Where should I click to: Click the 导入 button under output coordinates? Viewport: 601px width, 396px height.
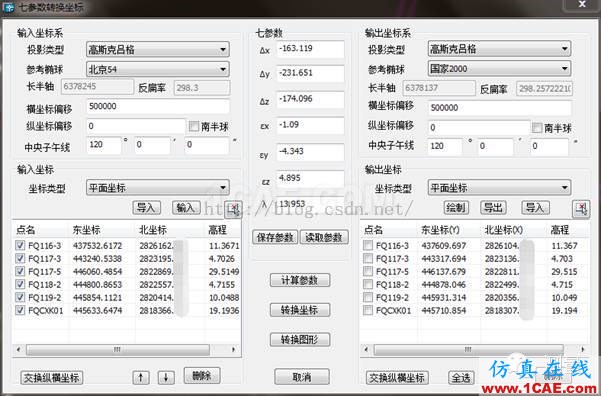coord(535,208)
